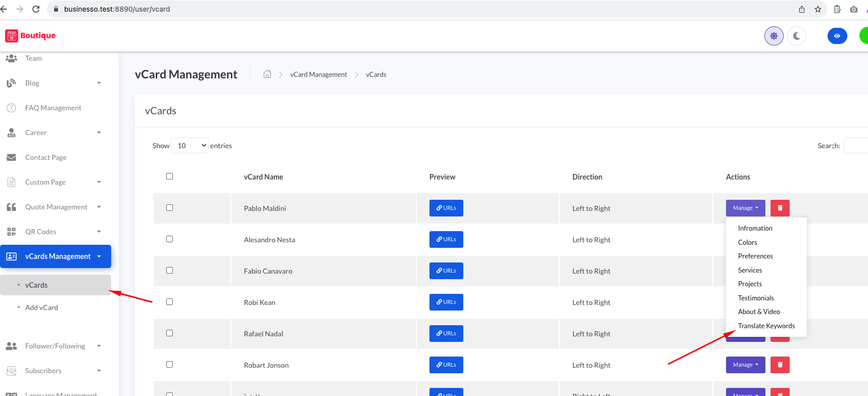Switch to light theme sun icon
Viewport: 868px width, 396px height.
[774, 36]
